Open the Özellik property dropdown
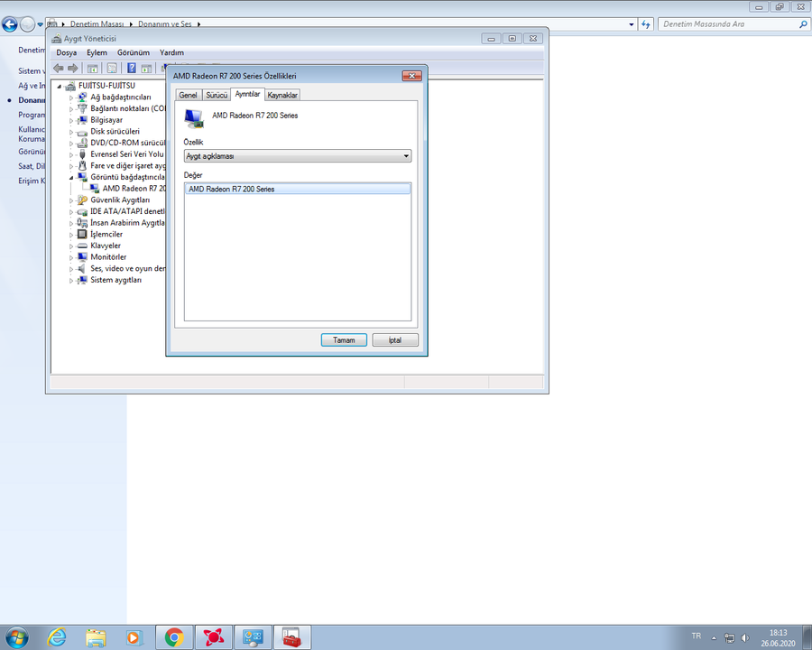The height and width of the screenshot is (650, 812). coord(298,156)
